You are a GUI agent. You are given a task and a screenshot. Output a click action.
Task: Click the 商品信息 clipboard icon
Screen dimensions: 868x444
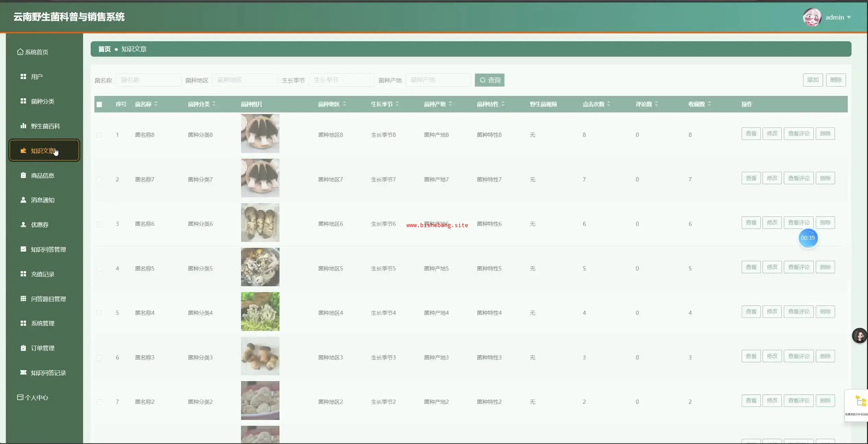(23, 175)
